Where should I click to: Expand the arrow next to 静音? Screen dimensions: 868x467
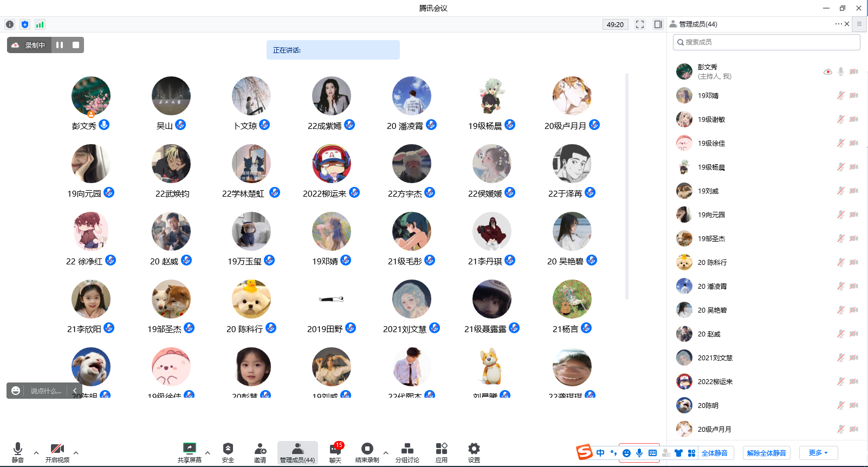(x=36, y=453)
